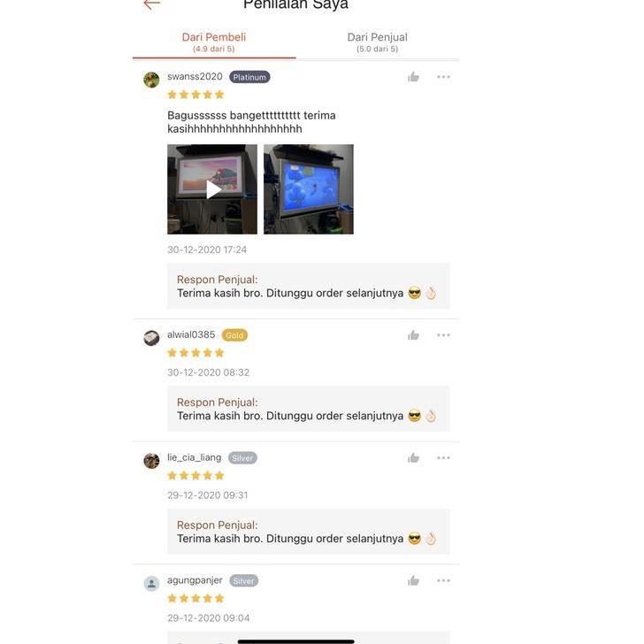Image resolution: width=644 pixels, height=644 pixels.
Task: Tap username lie_cia_liang
Action: 195,457
